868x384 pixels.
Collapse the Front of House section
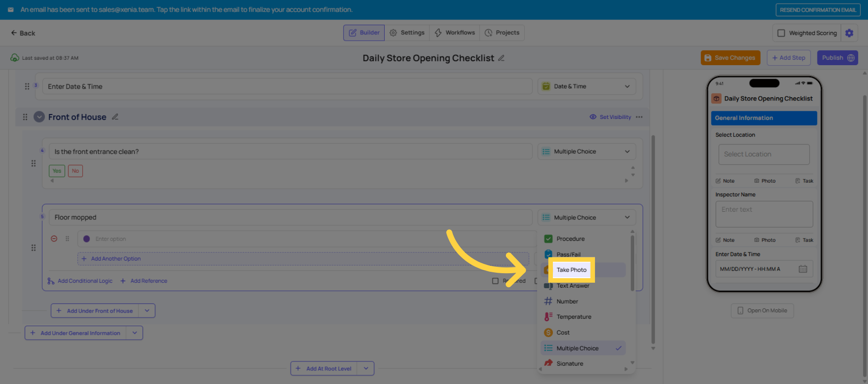point(39,117)
